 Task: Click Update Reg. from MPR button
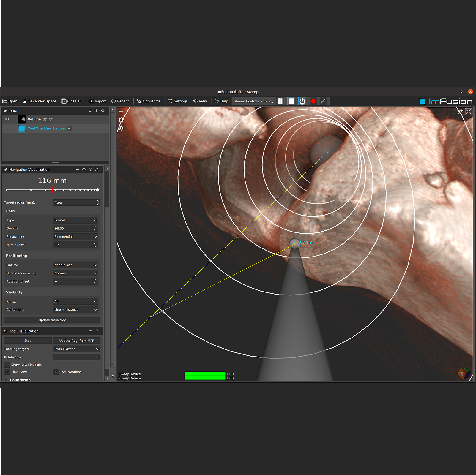[x=77, y=341]
